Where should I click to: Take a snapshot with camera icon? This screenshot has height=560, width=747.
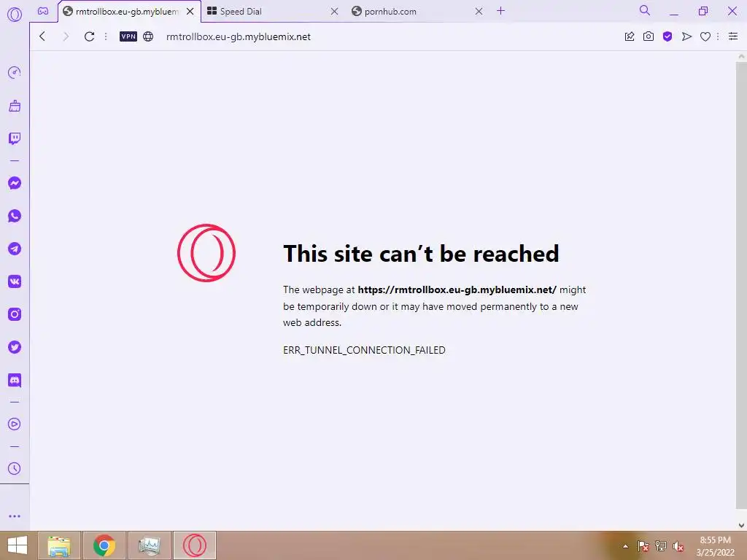point(649,36)
